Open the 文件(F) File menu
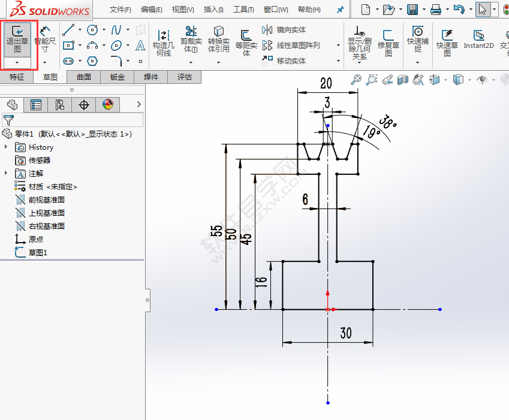 120,10
